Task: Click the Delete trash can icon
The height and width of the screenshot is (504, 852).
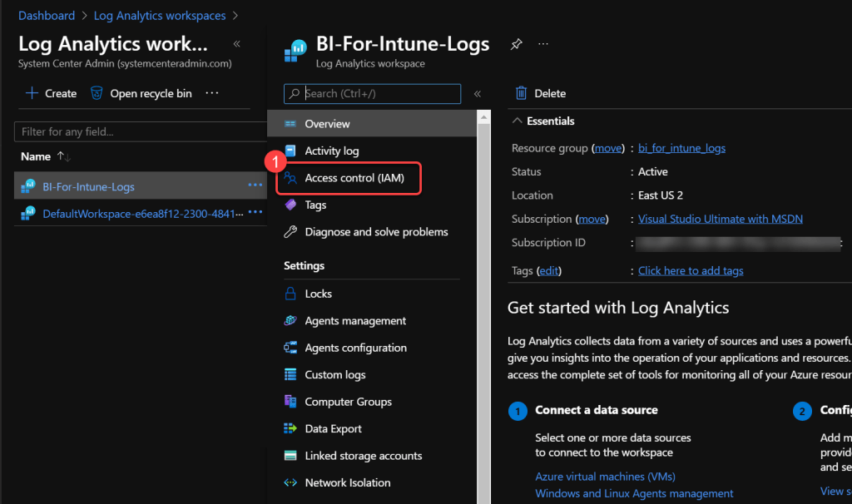Action: click(x=522, y=93)
